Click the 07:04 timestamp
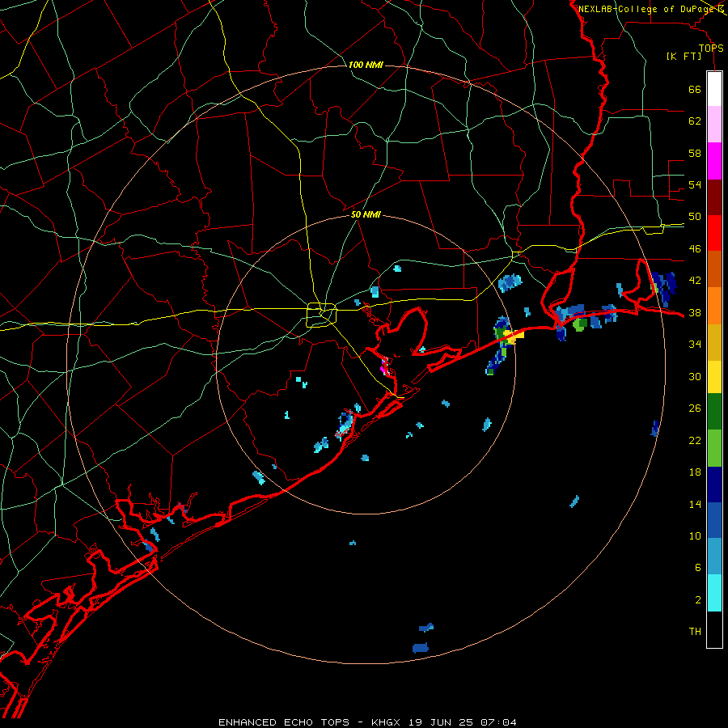 (x=500, y=722)
